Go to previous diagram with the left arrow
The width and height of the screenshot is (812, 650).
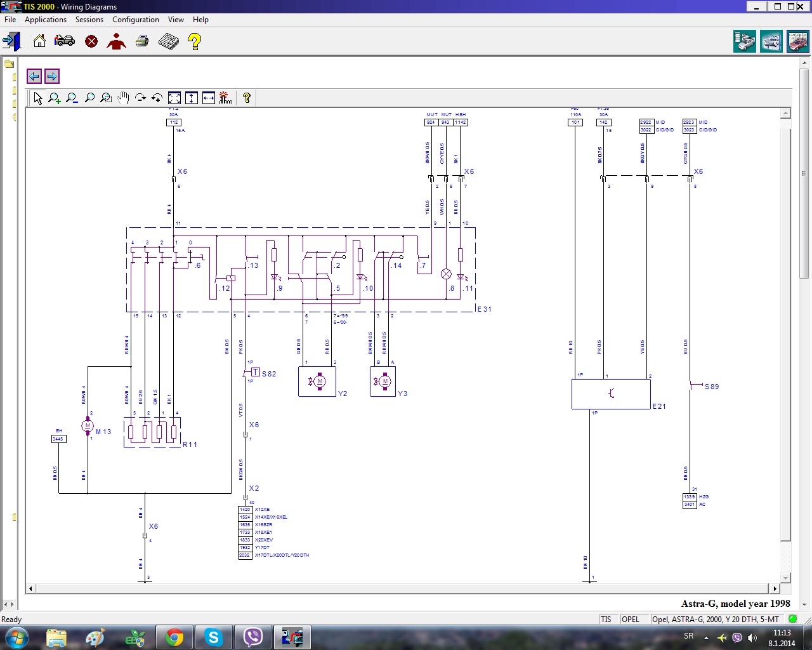(34, 76)
